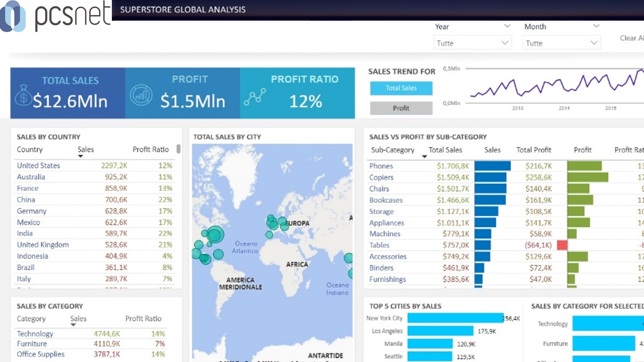Screen dimensions: 644x362
Task: Click the circular chart Profit icon
Action: click(141, 95)
